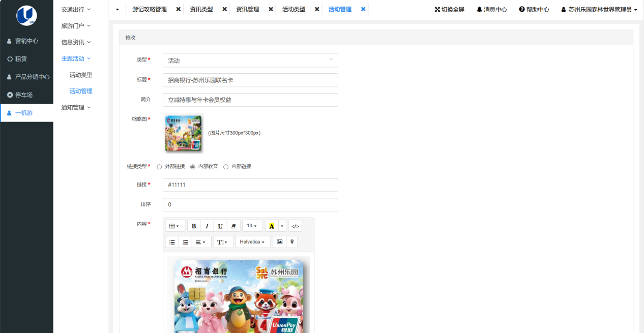Insert a picture in the editor
Image resolution: width=644 pixels, height=333 pixels.
pyautogui.click(x=279, y=242)
